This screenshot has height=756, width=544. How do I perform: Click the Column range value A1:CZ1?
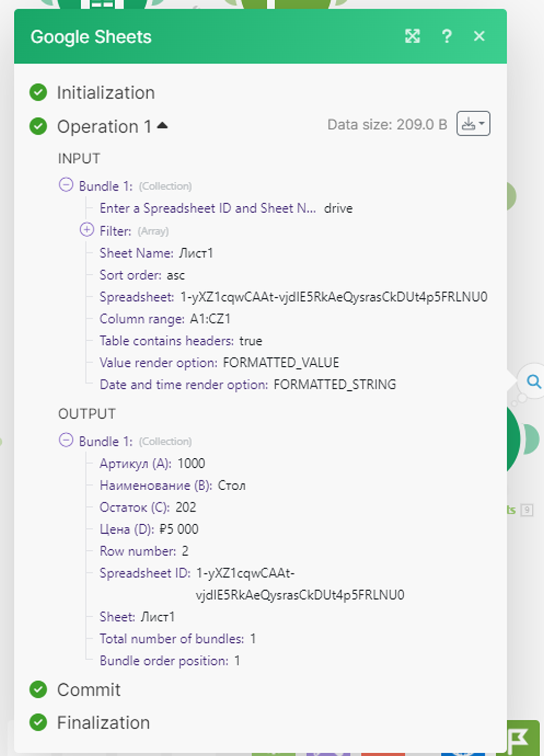pos(210,318)
